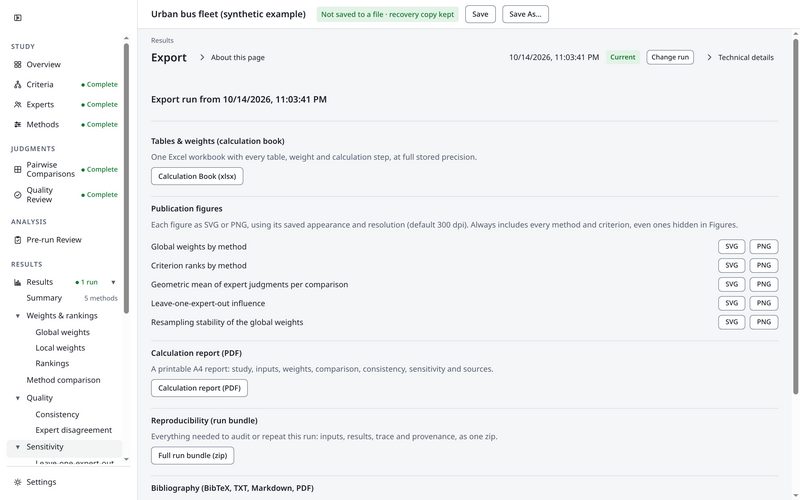
Task: Open the Results section
Action: (x=40, y=282)
